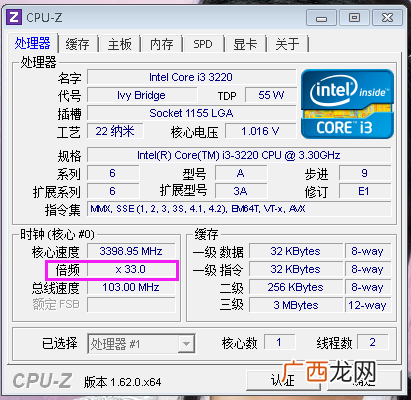Minimize the CPU-Z window
The width and height of the screenshot is (411, 400).
click(321, 18)
